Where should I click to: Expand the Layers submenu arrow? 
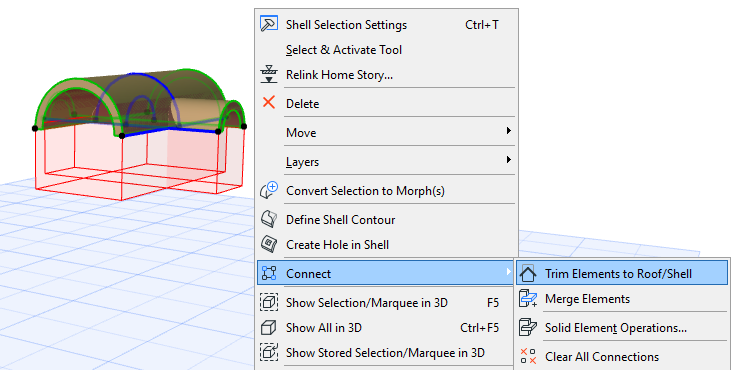(x=509, y=160)
